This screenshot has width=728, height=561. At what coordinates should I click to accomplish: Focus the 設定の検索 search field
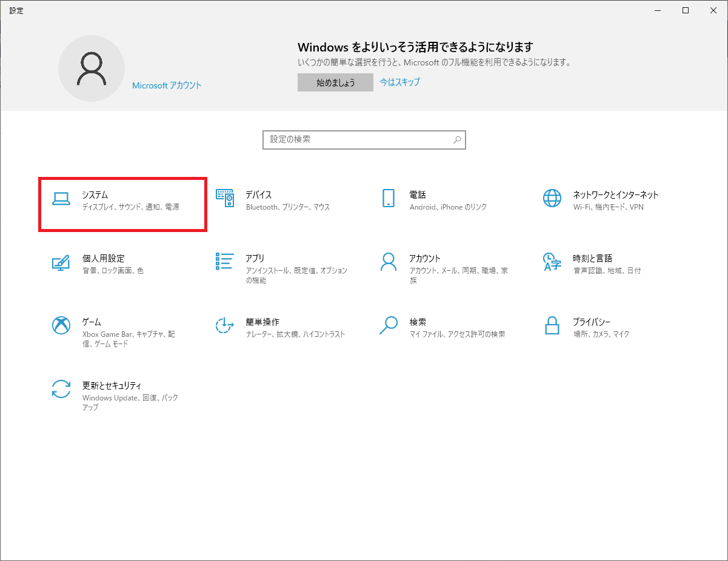click(x=358, y=139)
